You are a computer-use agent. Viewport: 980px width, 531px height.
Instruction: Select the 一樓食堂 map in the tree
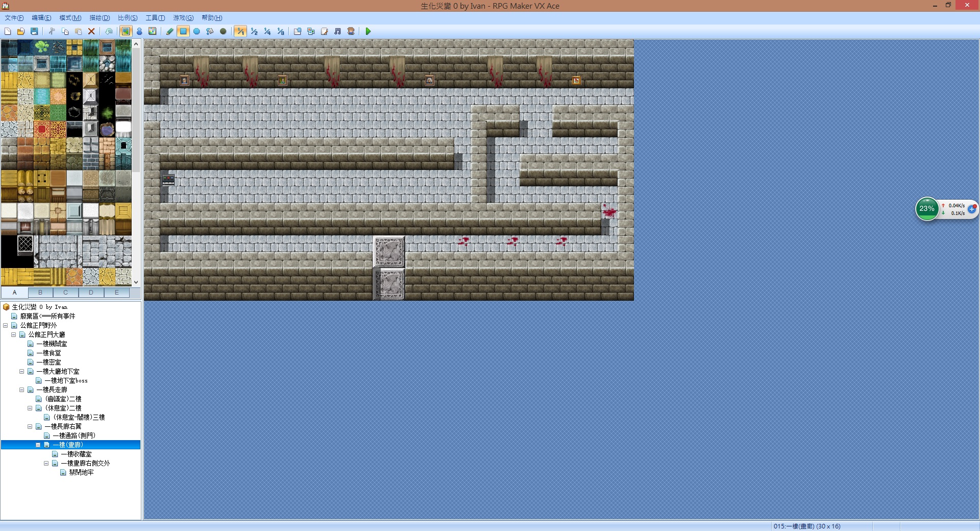pyautogui.click(x=48, y=353)
